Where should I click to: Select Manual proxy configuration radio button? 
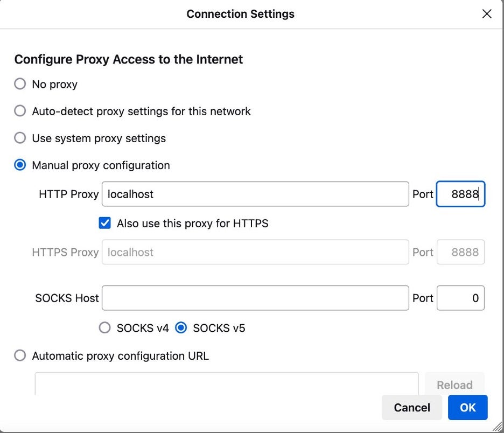20,165
